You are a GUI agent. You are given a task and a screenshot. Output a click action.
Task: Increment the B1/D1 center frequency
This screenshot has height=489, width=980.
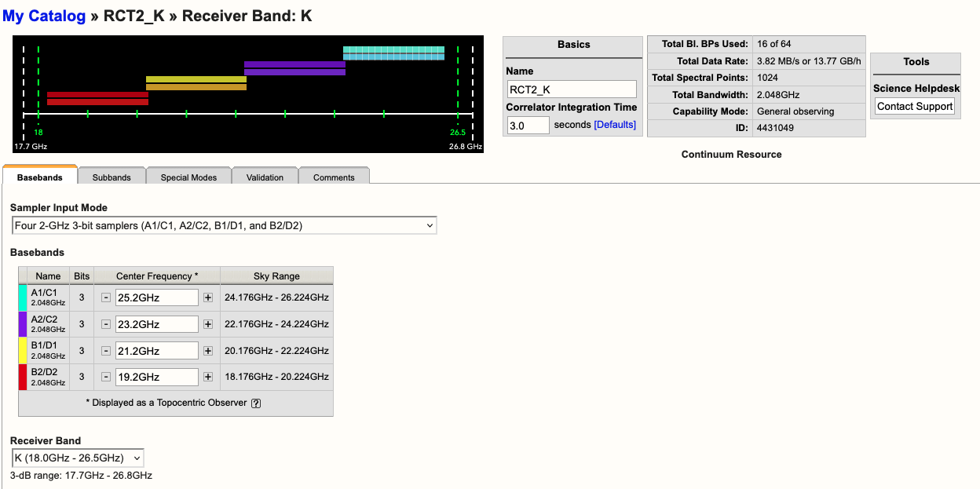coord(208,351)
